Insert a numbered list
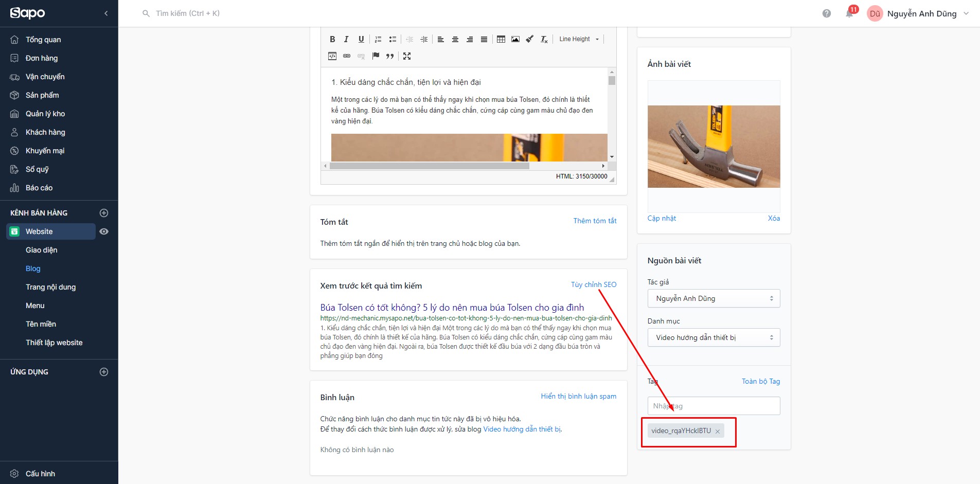 [x=378, y=39]
